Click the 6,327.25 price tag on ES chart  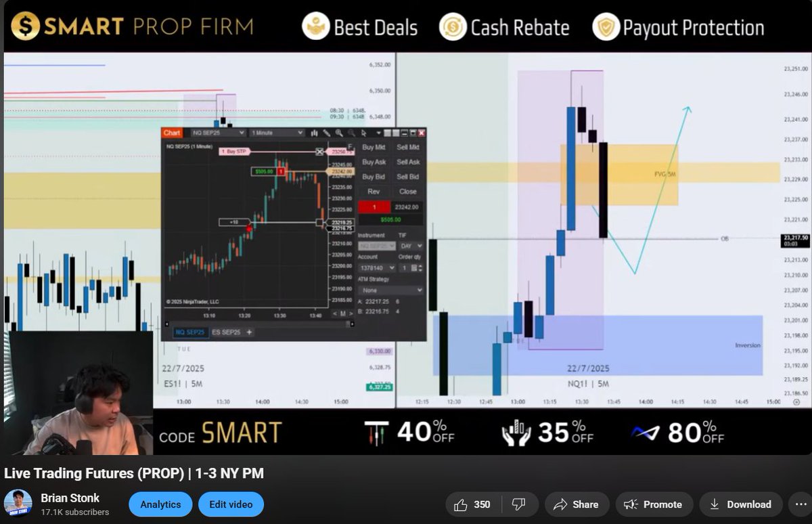coord(378,387)
